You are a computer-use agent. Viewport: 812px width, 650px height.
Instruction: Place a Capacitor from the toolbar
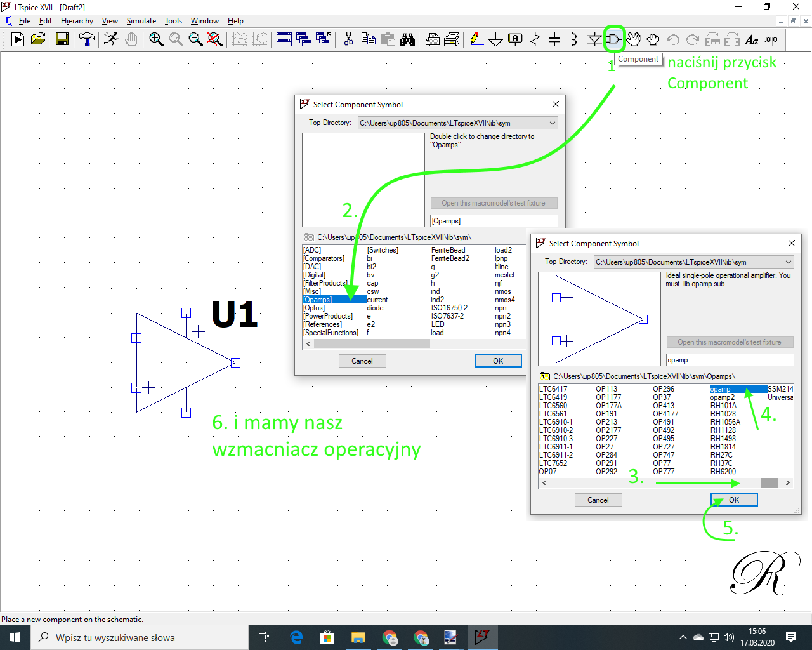pos(554,39)
